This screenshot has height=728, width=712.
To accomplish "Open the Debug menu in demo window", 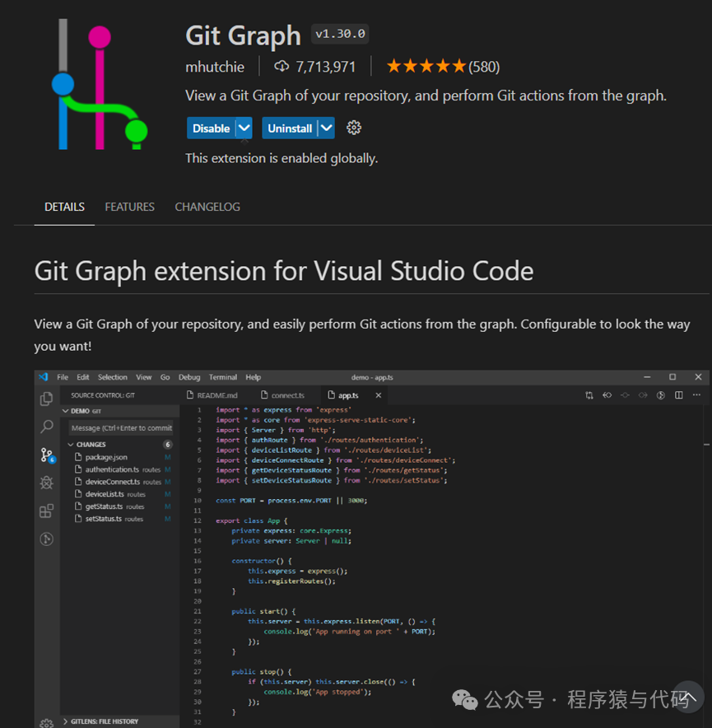I will (189, 377).
